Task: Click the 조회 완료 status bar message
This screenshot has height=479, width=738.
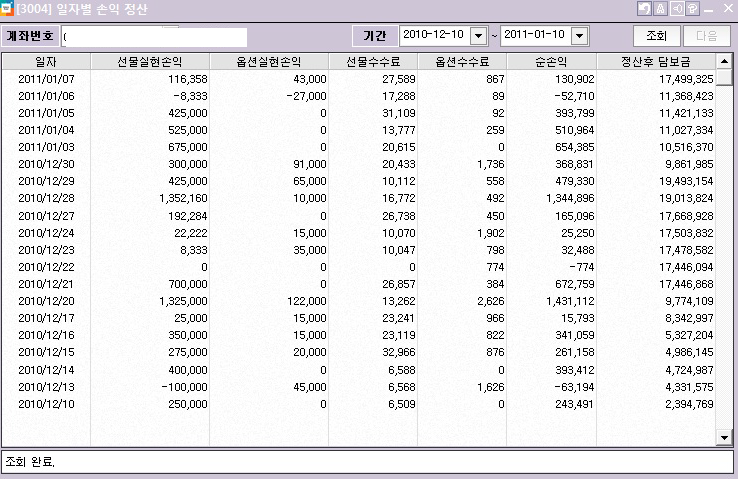Action: coord(30,462)
